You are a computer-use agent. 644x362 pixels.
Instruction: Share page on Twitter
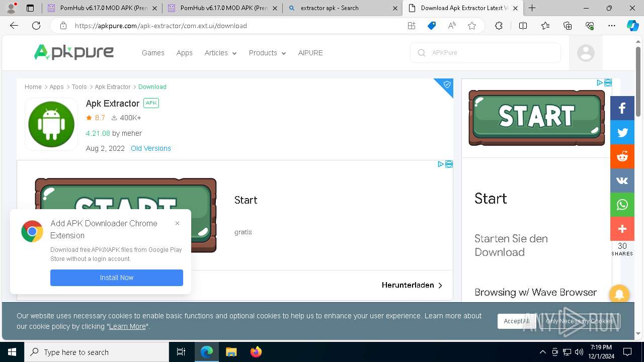[622, 132]
